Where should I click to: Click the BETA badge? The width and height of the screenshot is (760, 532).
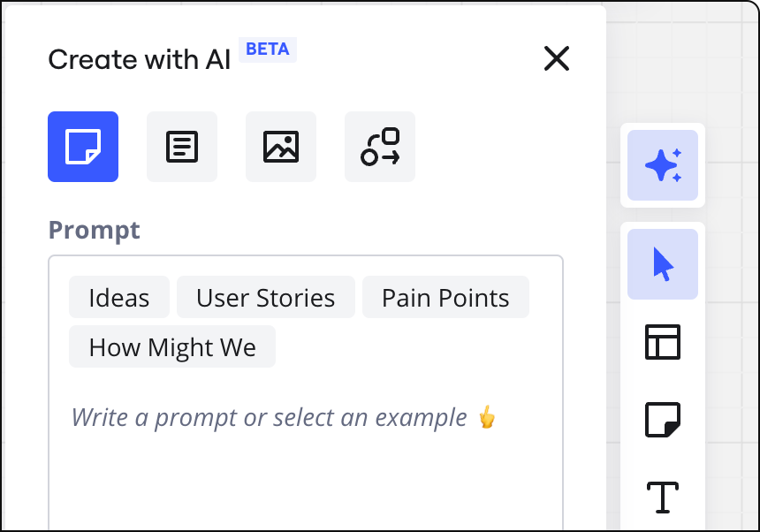[x=268, y=49]
